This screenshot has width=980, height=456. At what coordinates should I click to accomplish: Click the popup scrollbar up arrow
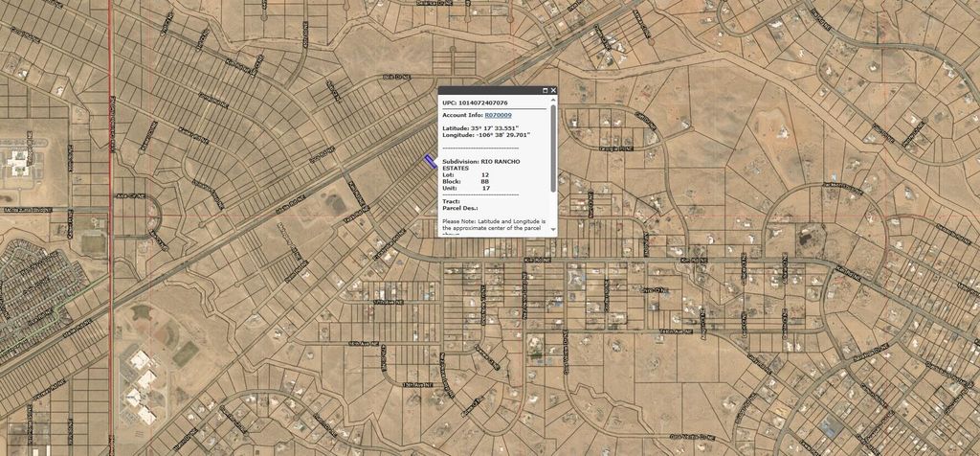[x=553, y=100]
